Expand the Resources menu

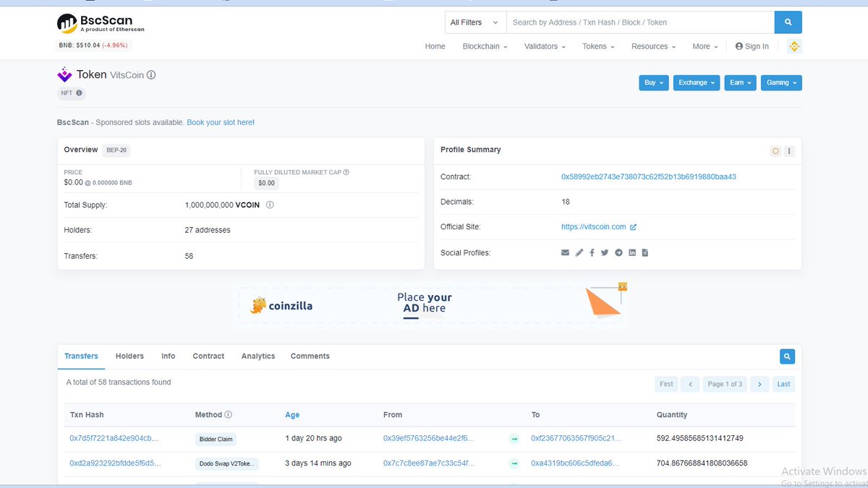click(x=653, y=46)
